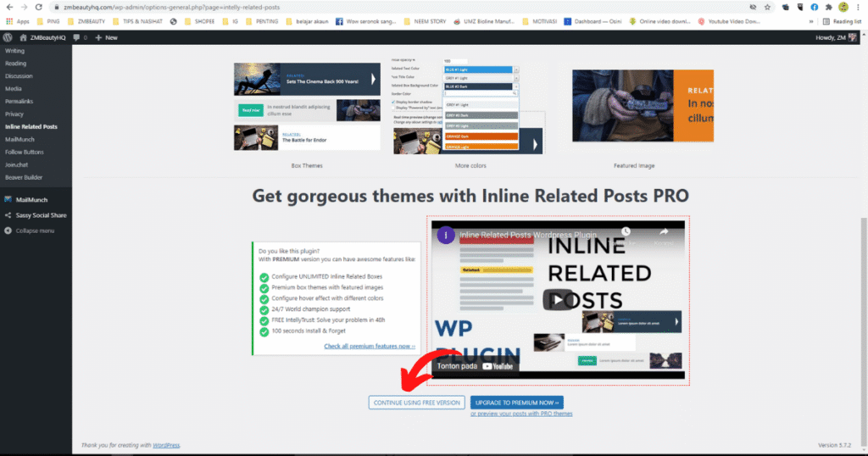Open preview your posts with PRO themes link
The height and width of the screenshot is (456, 868).
tap(521, 414)
